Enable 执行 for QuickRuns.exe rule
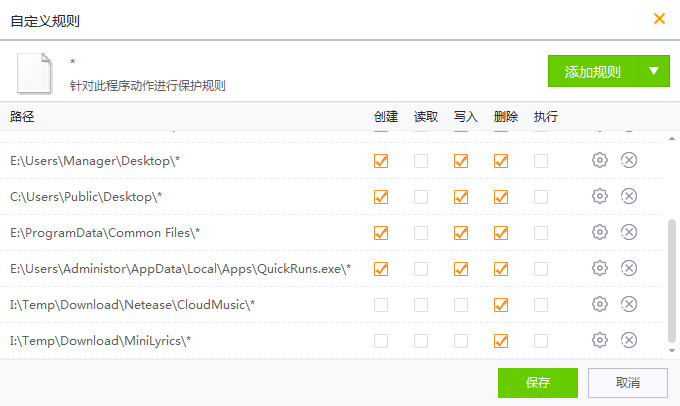The height and width of the screenshot is (406, 680). click(x=541, y=269)
